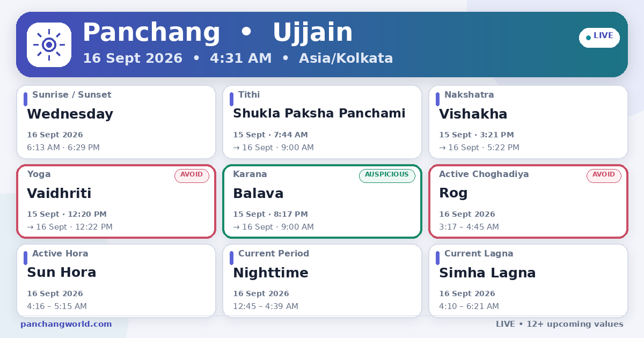The height and width of the screenshot is (338, 644).
Task: Open the Tithi Shukla Paksha Panchami card
Action: 322,122
